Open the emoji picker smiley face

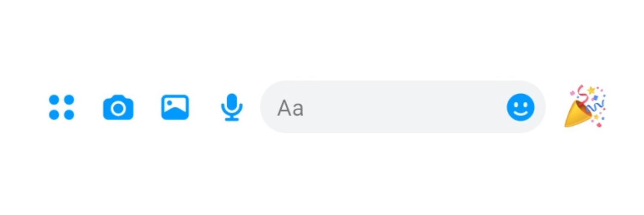tap(520, 107)
